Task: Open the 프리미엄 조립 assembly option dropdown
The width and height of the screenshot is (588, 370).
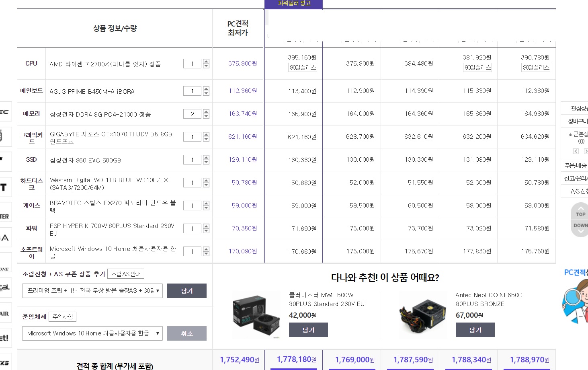Action: pos(92,291)
